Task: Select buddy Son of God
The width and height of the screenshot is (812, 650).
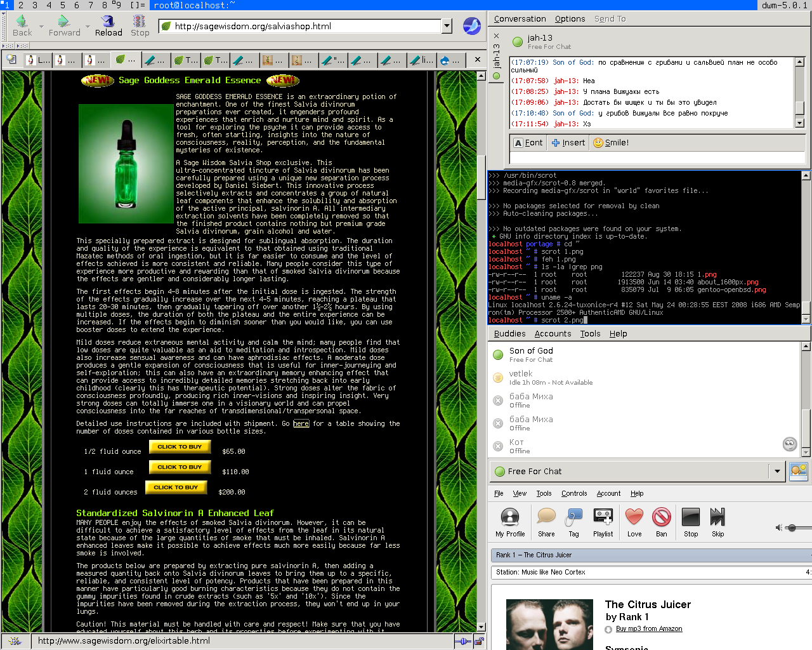Action: 645,355
